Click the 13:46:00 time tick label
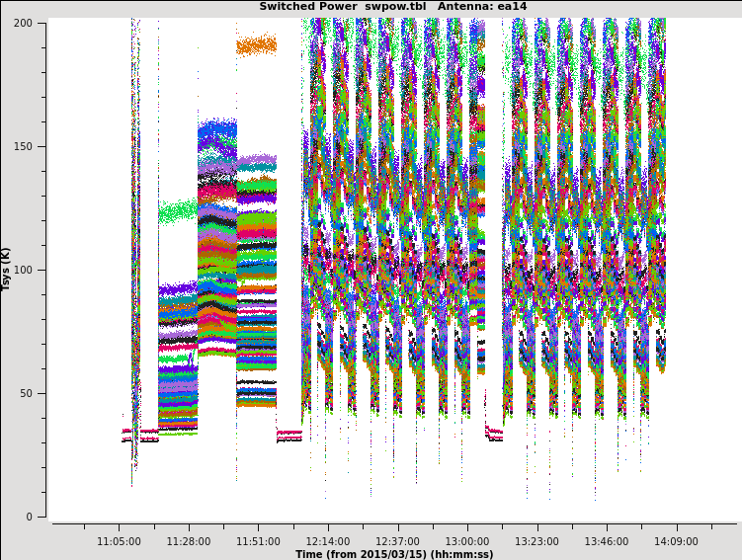 [607, 541]
